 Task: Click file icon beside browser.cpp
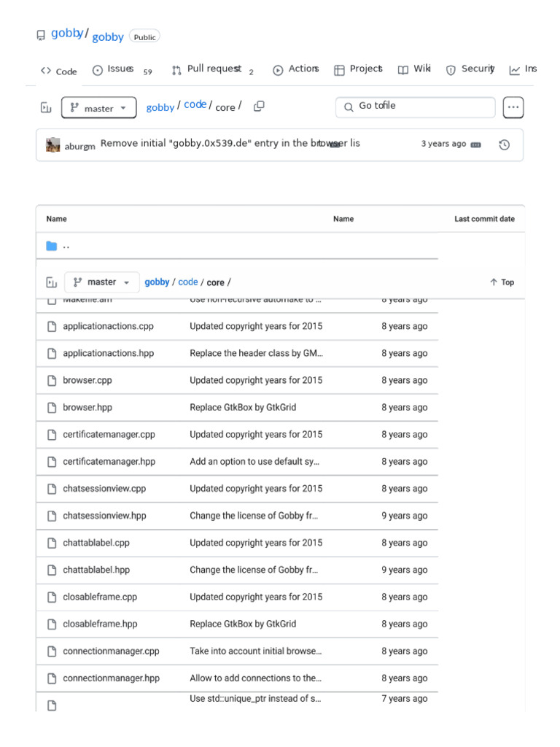click(52, 380)
